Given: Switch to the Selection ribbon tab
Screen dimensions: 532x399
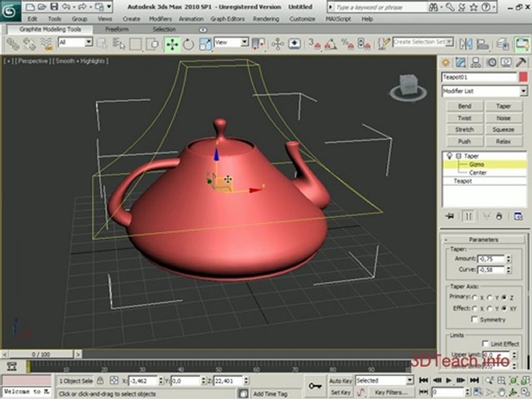Looking at the screenshot, I should pos(164,29).
